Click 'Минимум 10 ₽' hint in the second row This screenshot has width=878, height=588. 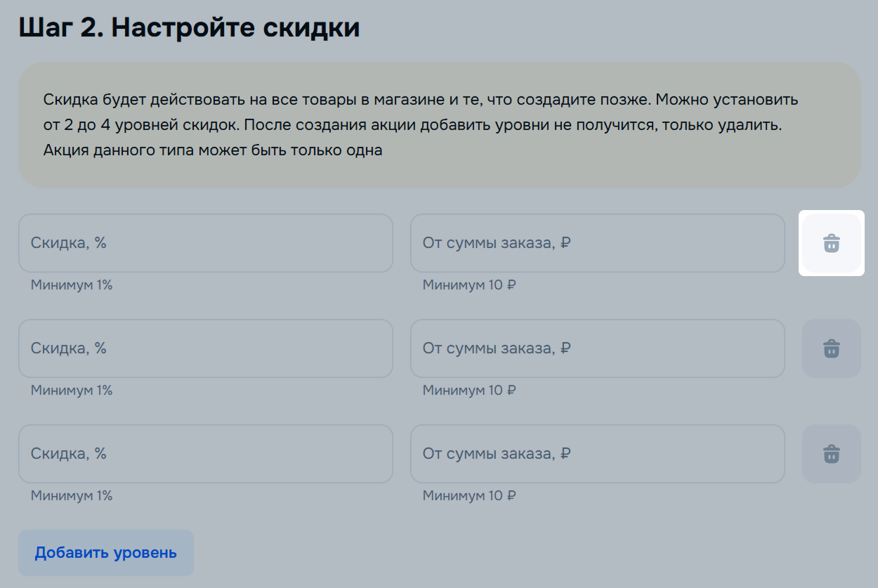[x=469, y=391]
